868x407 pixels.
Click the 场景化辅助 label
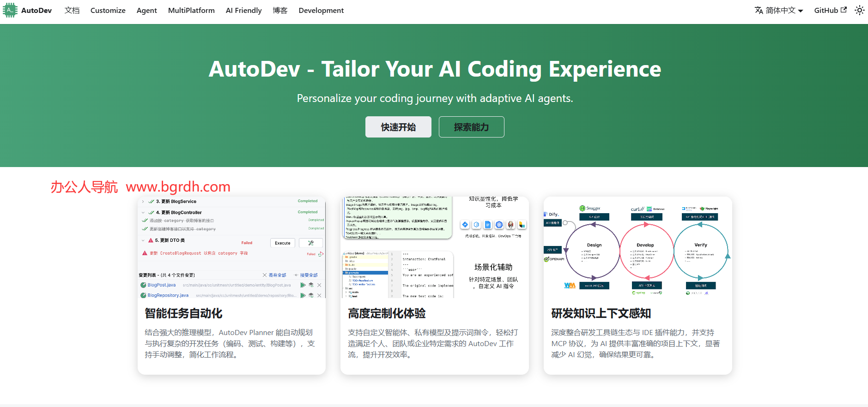(493, 267)
